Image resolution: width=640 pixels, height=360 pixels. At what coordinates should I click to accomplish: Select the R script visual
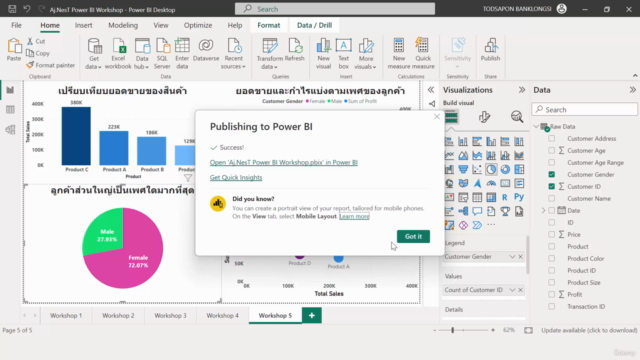pos(505,197)
